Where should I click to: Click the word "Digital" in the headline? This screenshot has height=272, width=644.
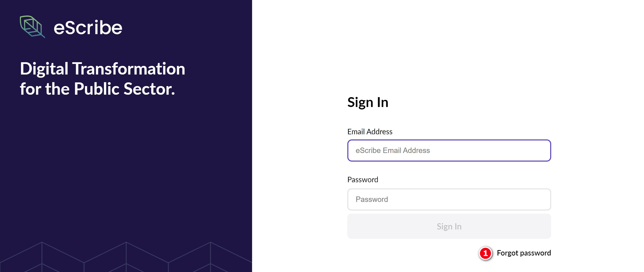tap(44, 69)
